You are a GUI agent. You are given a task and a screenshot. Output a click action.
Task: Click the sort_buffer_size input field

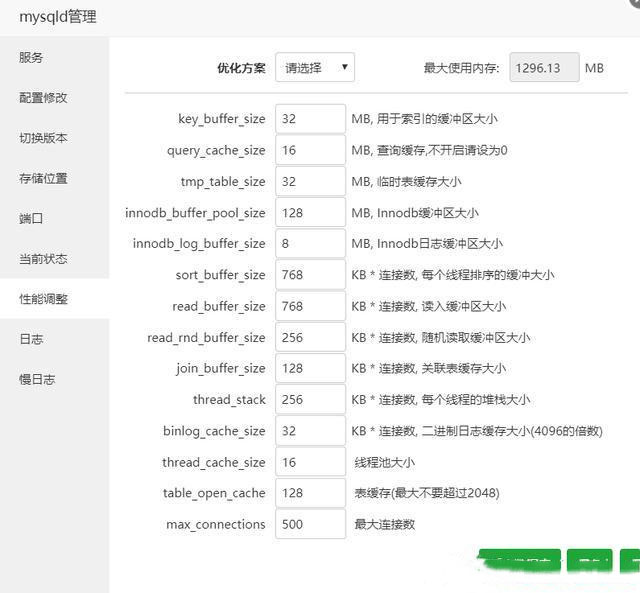pos(310,275)
